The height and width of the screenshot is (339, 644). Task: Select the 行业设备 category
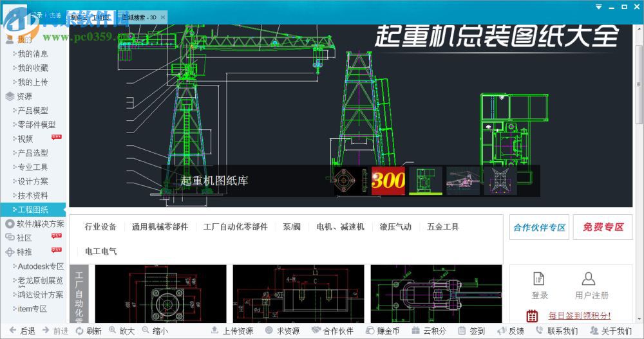(x=100, y=226)
